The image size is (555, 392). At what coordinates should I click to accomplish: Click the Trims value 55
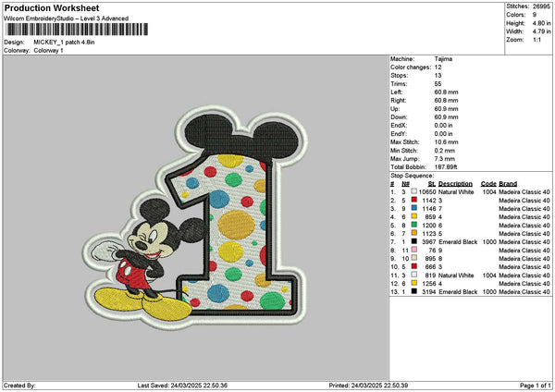[x=438, y=84]
